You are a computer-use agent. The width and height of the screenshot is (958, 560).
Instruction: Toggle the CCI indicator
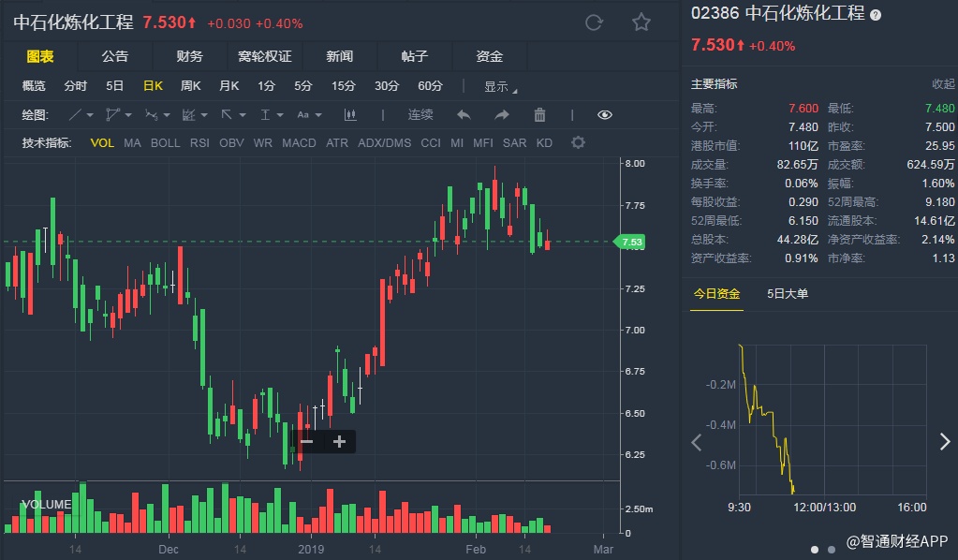click(x=431, y=143)
